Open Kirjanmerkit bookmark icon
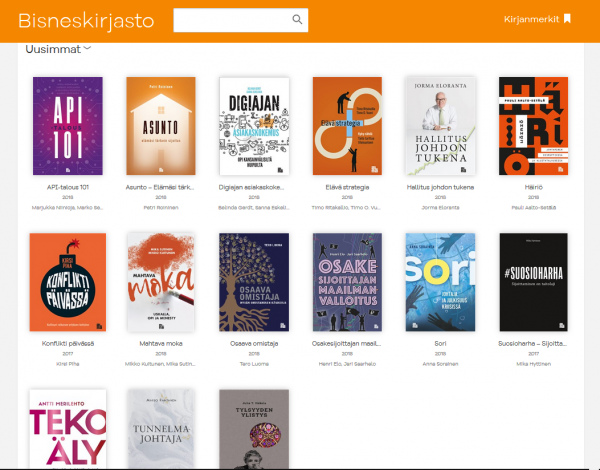Viewport: 600px width, 470px height. click(x=567, y=19)
